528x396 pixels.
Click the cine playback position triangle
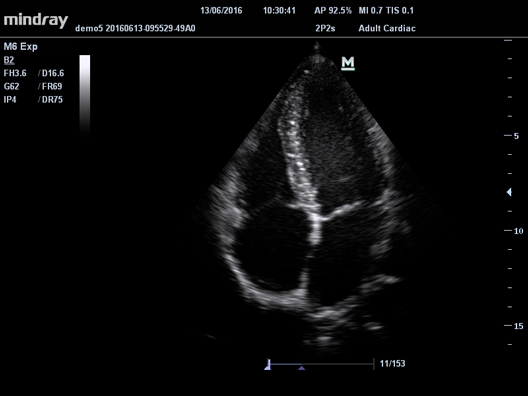tap(301, 368)
